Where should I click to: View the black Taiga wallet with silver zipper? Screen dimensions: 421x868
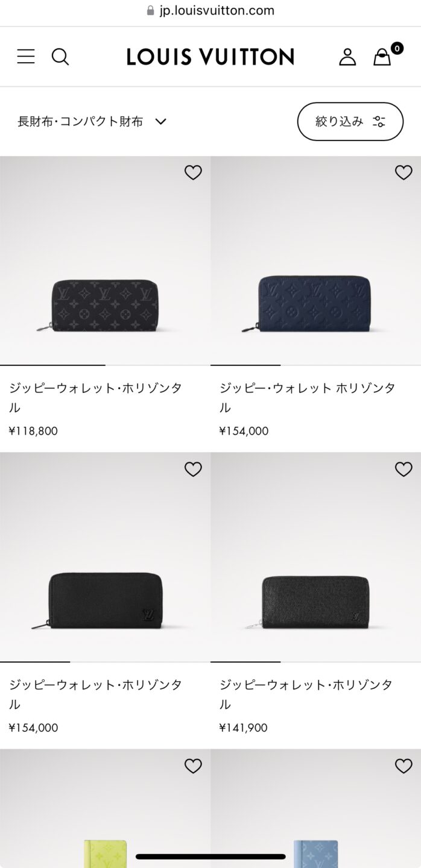point(315,557)
